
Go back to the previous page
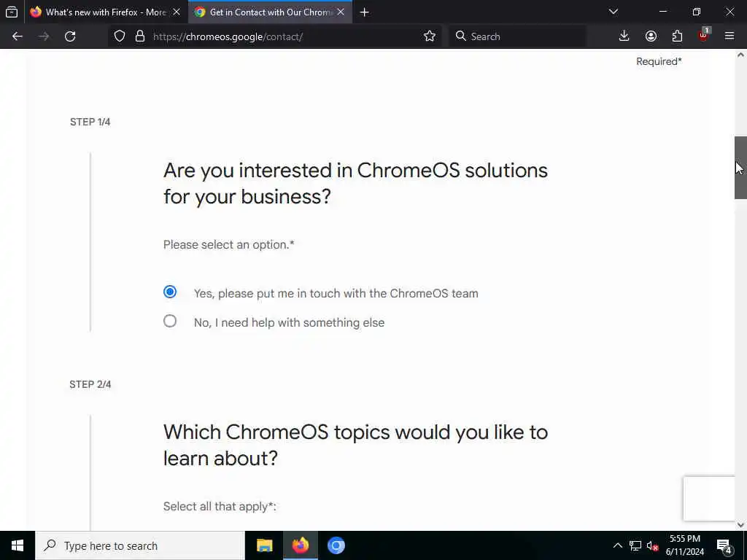point(18,36)
